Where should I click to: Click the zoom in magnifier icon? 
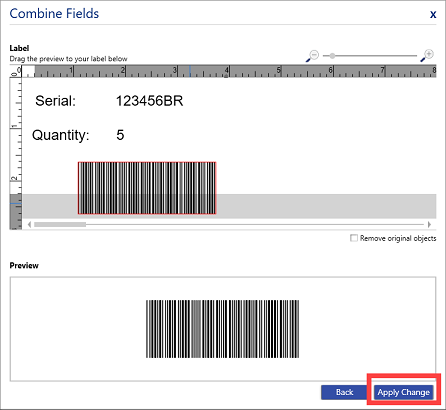click(427, 56)
